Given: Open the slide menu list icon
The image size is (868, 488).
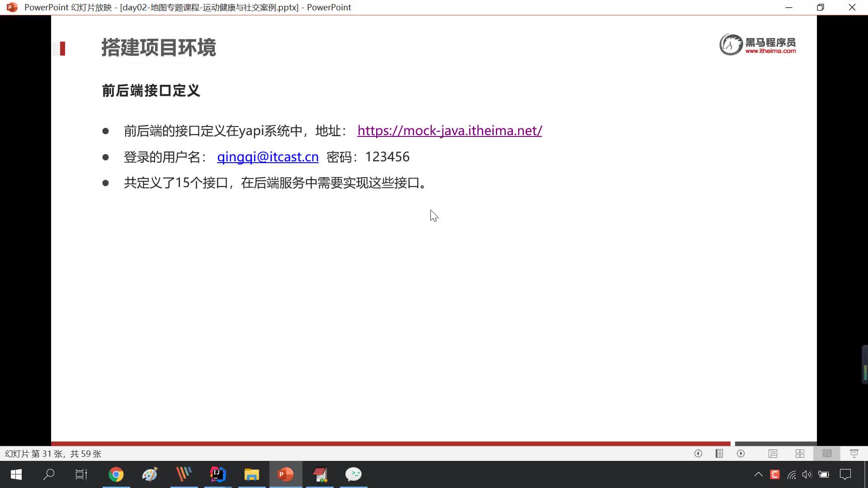Looking at the screenshot, I should (719, 453).
